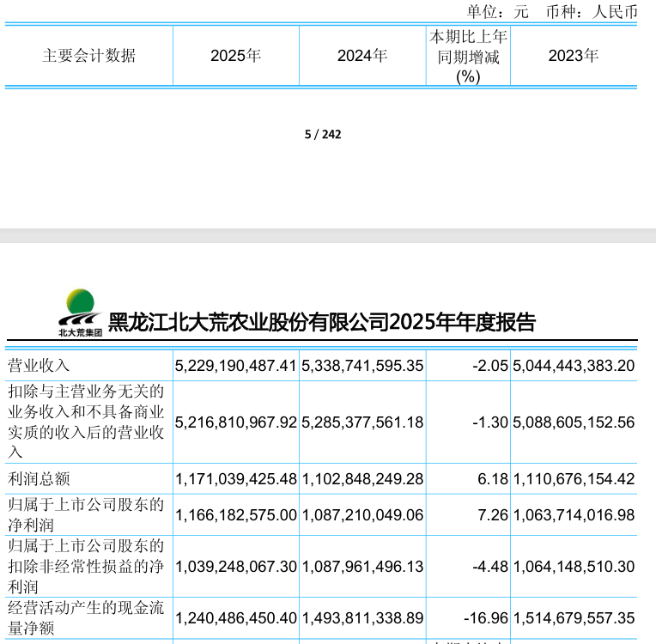Click the percentage 7.26
The height and width of the screenshot is (644, 656).
tap(493, 514)
